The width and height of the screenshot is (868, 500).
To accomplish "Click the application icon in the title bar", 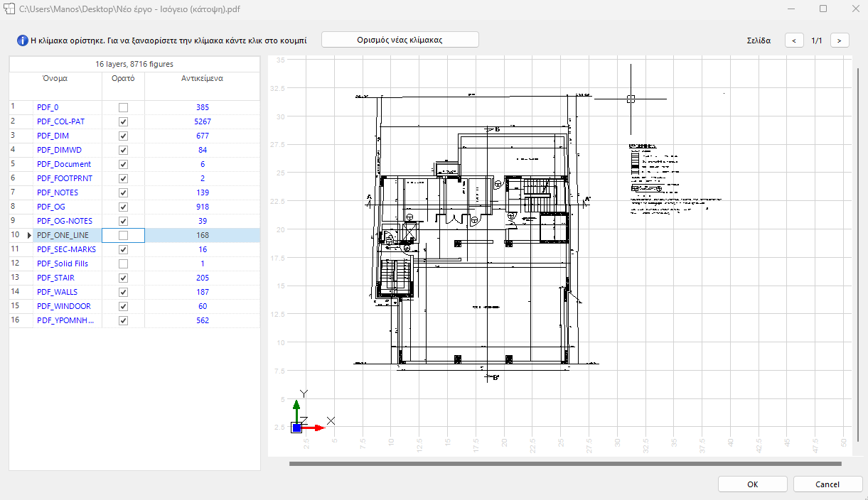I will click(10, 9).
